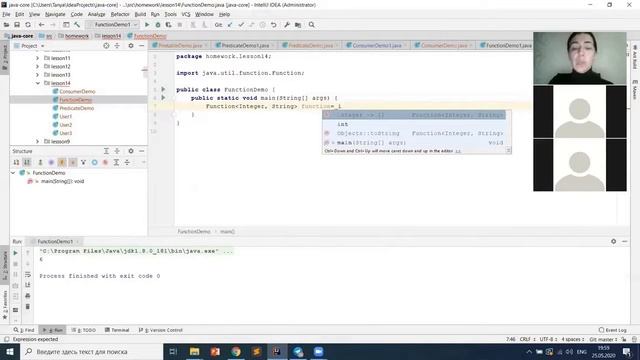Screen dimensions: 640x360
Task: Expand the lesson12 folder
Action: click(x=38, y=67)
